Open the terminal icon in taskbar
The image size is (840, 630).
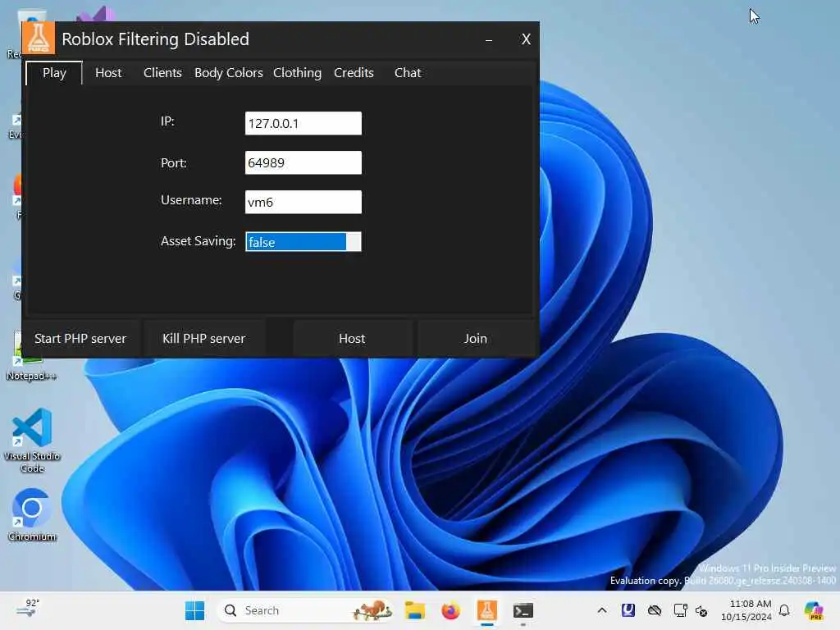click(523, 610)
